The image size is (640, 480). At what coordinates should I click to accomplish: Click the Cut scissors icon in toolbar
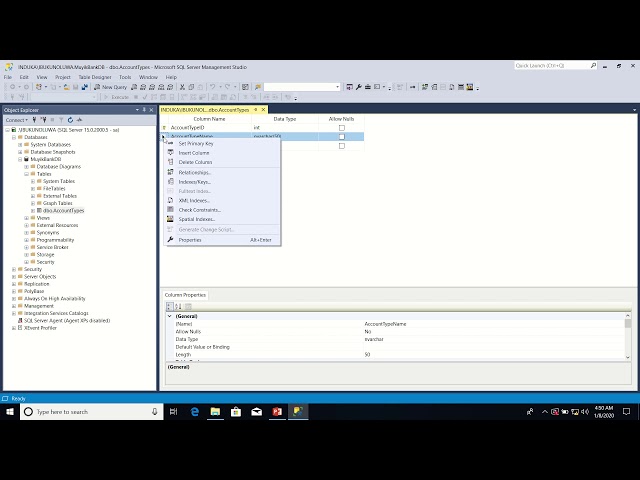pyautogui.click(x=182, y=87)
